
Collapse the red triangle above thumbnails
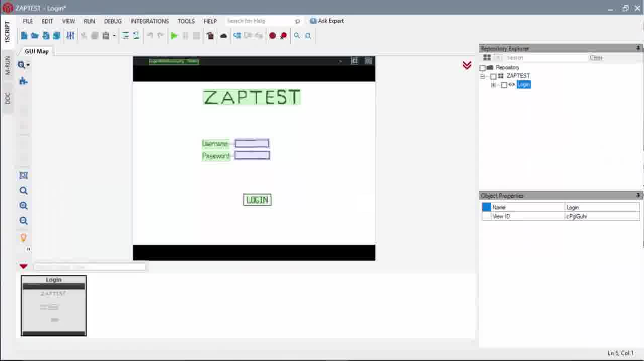point(24,266)
